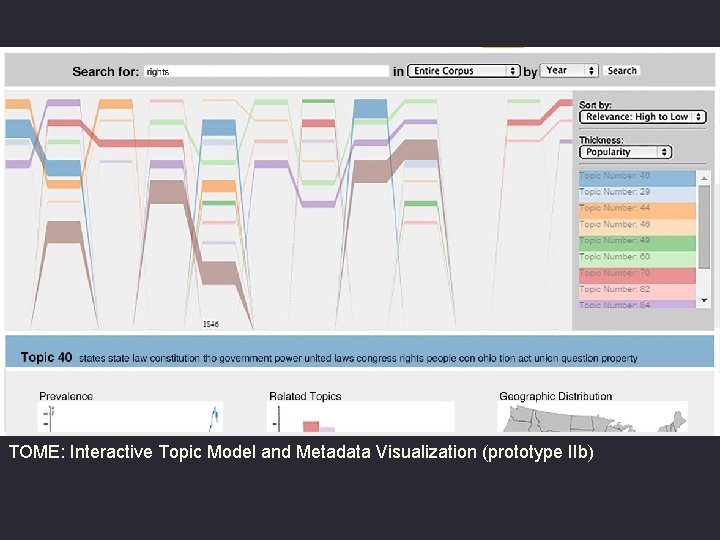Select Topic Number: 44 in list
720x540 pixels.
pos(637,210)
